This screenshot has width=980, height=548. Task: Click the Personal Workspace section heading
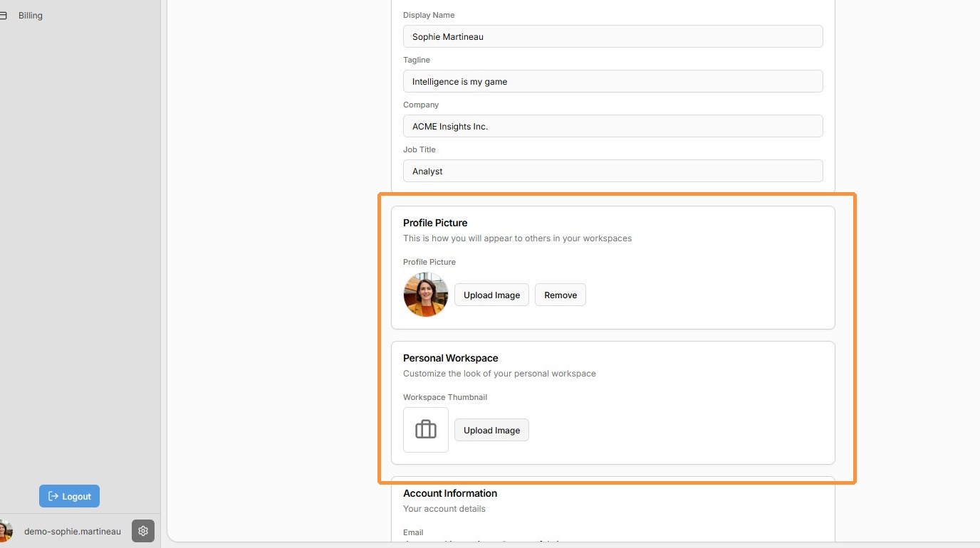451,358
